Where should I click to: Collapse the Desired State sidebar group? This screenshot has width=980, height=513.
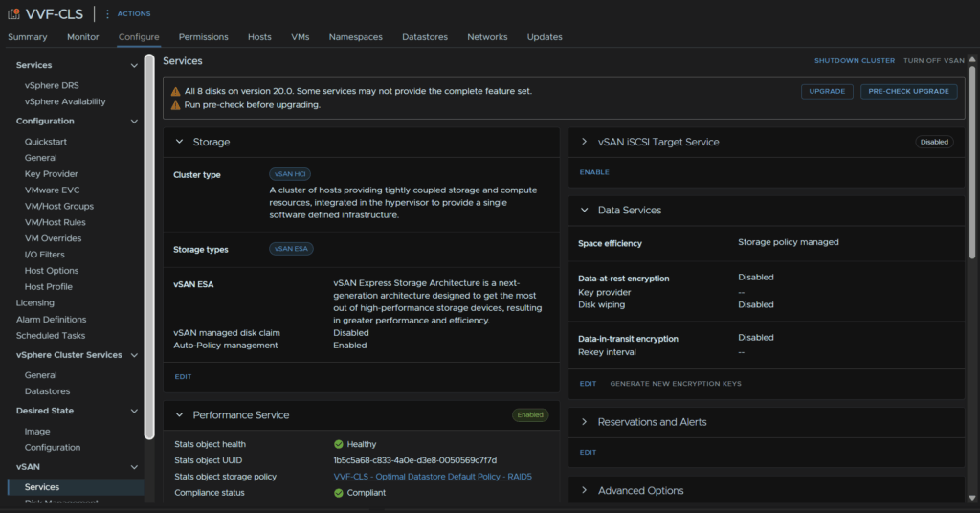click(134, 412)
